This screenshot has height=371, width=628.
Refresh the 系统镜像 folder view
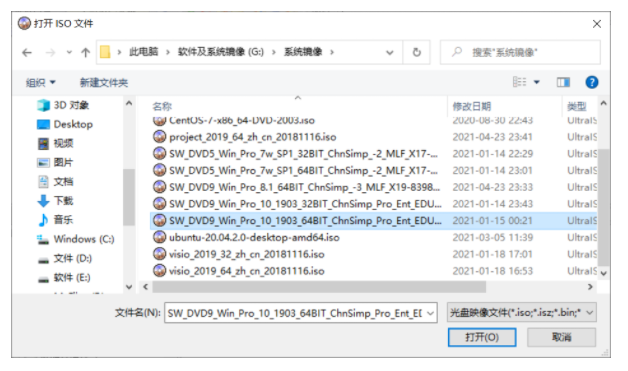417,52
